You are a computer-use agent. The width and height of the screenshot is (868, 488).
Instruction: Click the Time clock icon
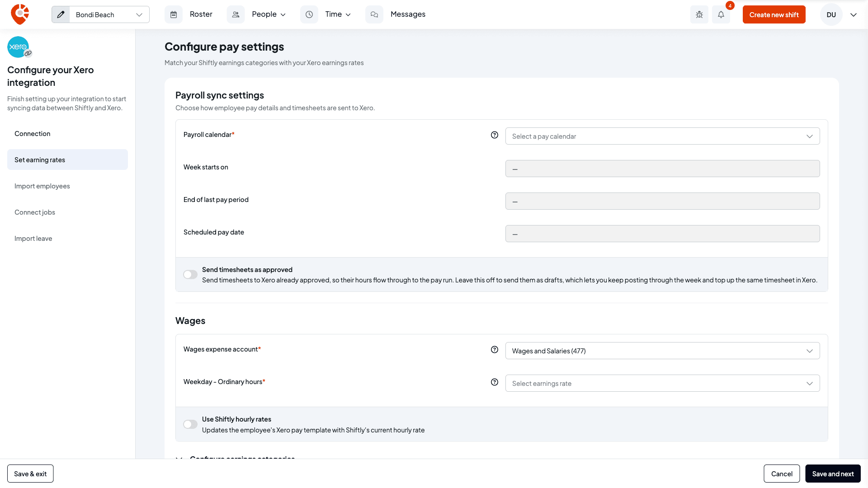coord(309,14)
